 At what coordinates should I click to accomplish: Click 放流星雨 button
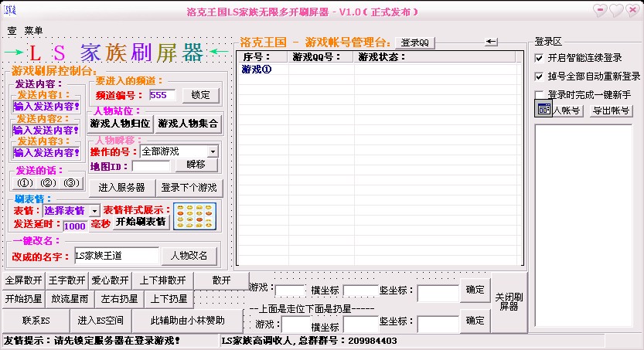coord(70,299)
